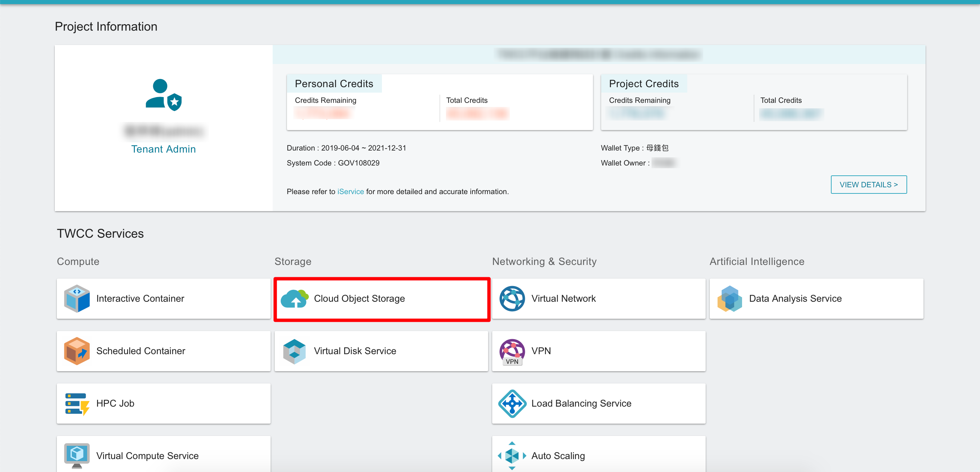
Task: Click the TWCC Services heading
Action: click(100, 233)
